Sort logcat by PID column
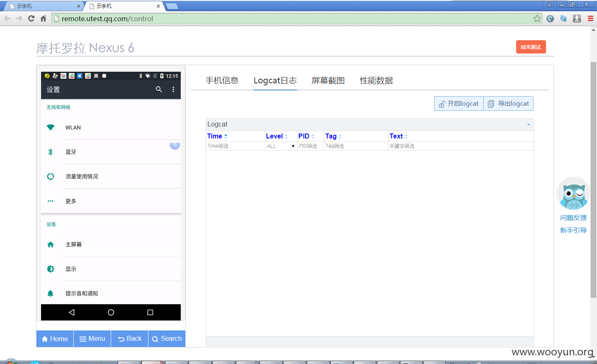Viewport: 597px width, 364px height. click(306, 136)
